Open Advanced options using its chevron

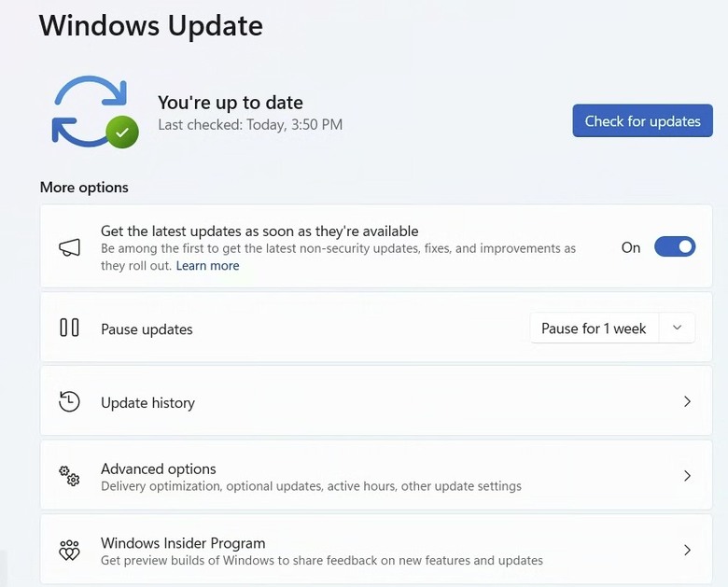click(687, 476)
